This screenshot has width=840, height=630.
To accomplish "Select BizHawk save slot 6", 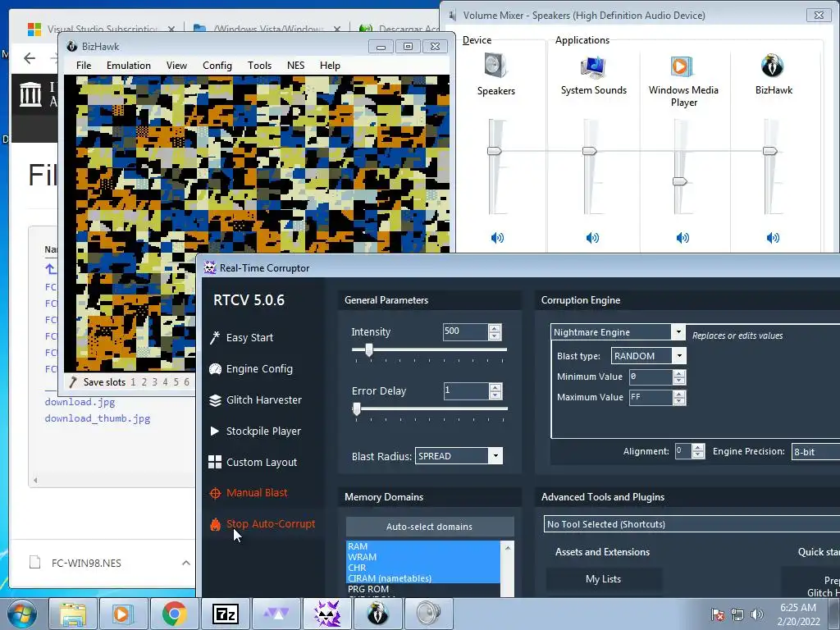I will pyautogui.click(x=186, y=382).
